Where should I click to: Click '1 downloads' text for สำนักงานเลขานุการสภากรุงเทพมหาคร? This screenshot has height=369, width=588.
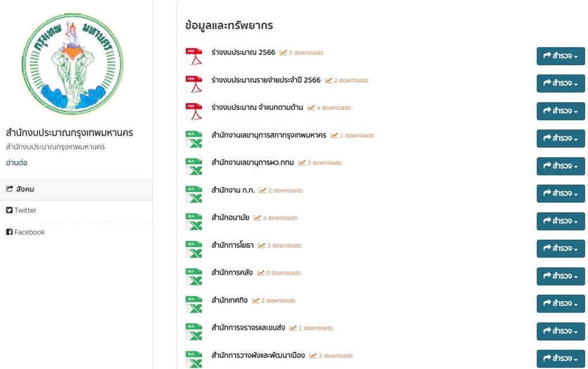click(357, 135)
